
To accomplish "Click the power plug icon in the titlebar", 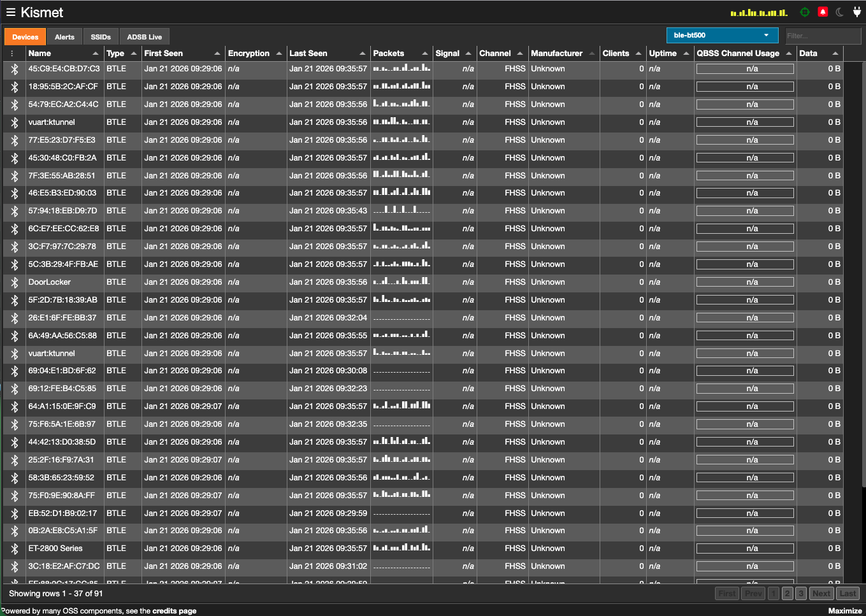I will coord(857,11).
